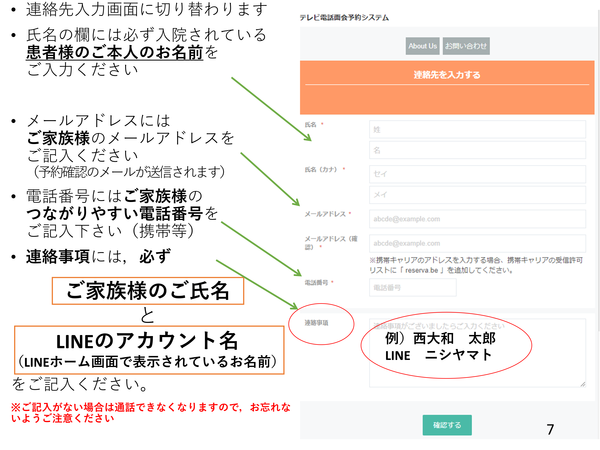Click the boxed LINEのアカウント名 text
The height and width of the screenshot is (450, 600).
coord(147,346)
